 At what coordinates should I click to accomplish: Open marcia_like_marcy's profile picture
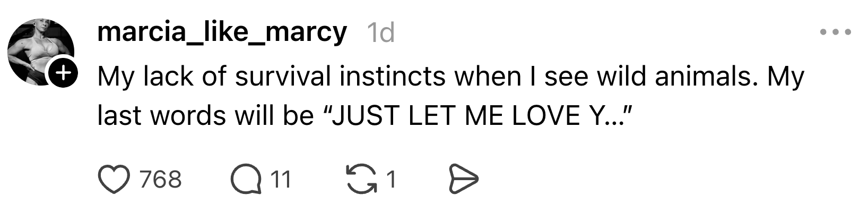point(37,47)
